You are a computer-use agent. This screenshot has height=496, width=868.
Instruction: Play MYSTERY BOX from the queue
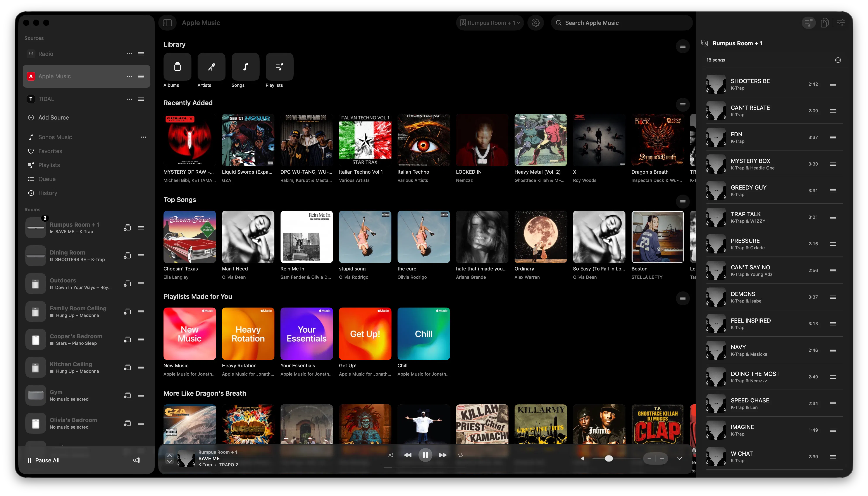tap(774, 164)
